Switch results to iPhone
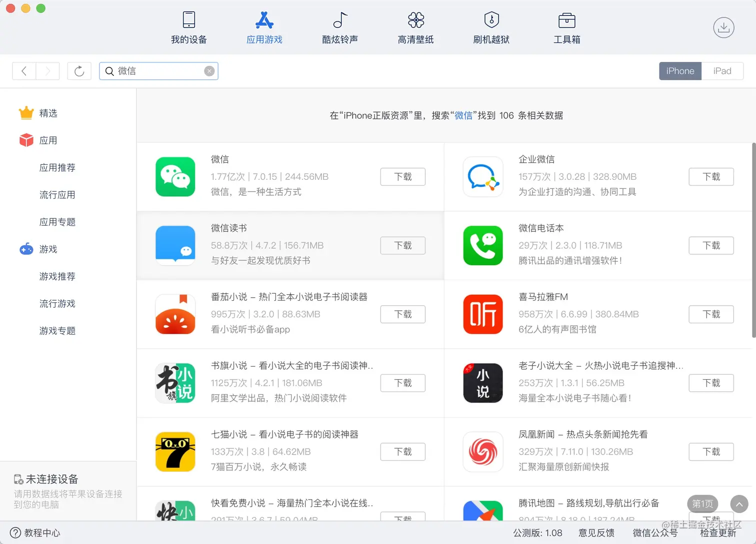This screenshot has height=544, width=756. 680,71
